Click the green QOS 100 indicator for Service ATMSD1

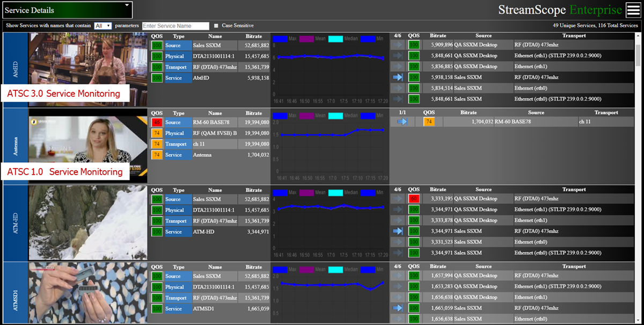point(157,308)
